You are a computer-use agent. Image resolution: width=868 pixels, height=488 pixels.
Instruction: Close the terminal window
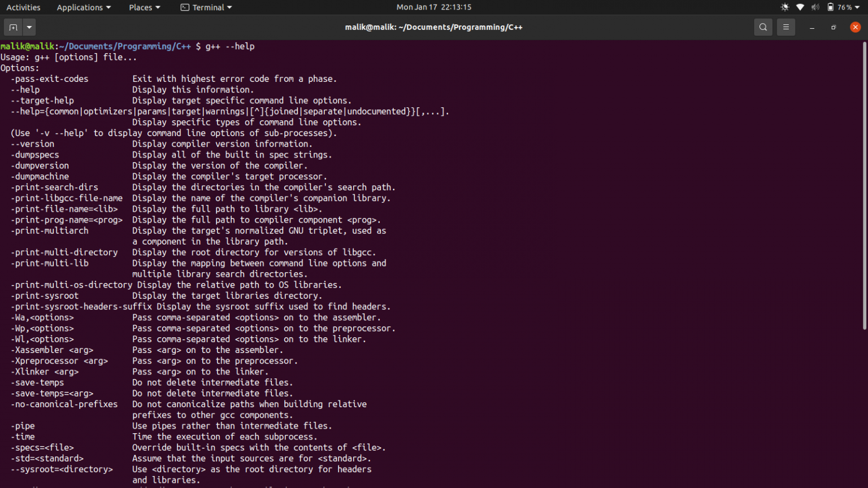855,27
